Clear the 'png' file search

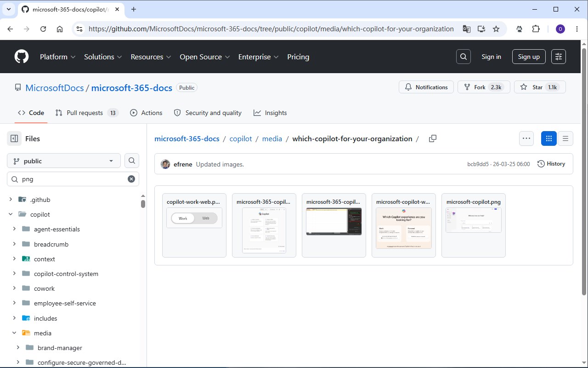point(131,179)
